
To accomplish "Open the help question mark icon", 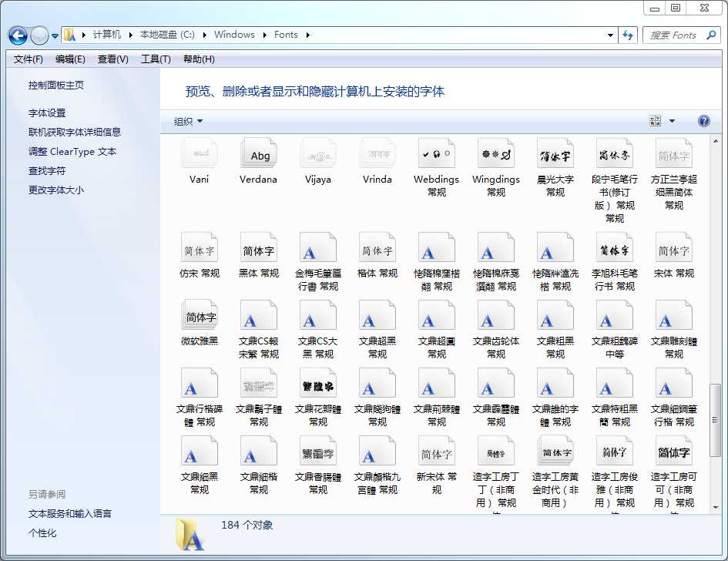I will coord(704,121).
